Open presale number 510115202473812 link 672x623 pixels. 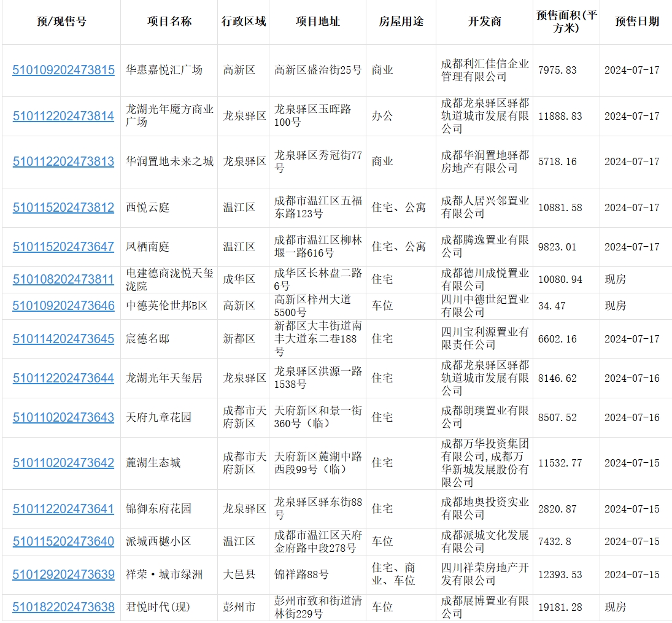[63, 207]
